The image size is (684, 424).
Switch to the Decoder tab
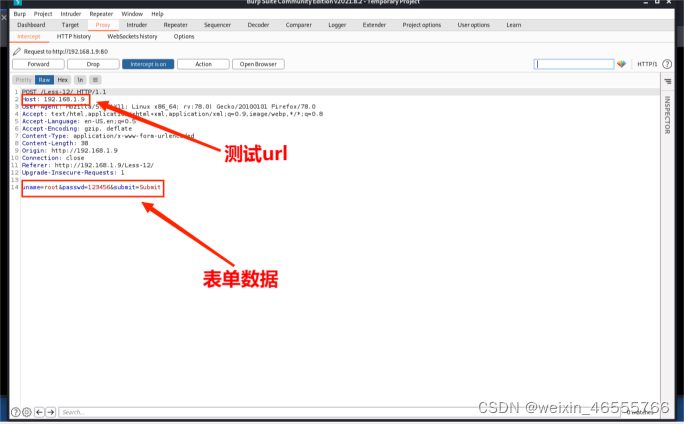coord(258,25)
